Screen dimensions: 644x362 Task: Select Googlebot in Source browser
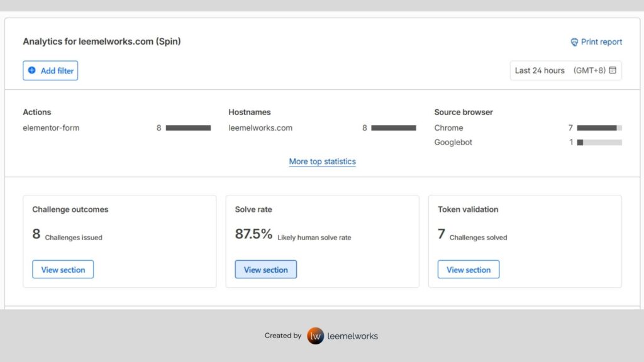click(x=528, y=143)
